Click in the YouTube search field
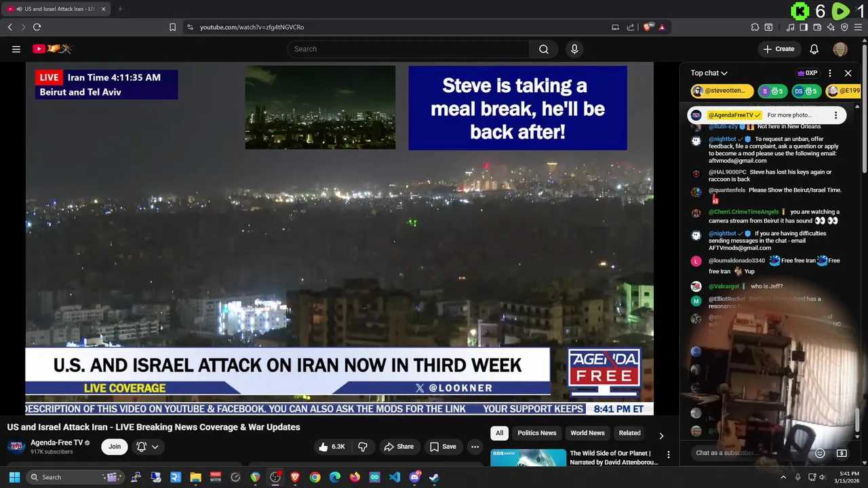 click(408, 49)
